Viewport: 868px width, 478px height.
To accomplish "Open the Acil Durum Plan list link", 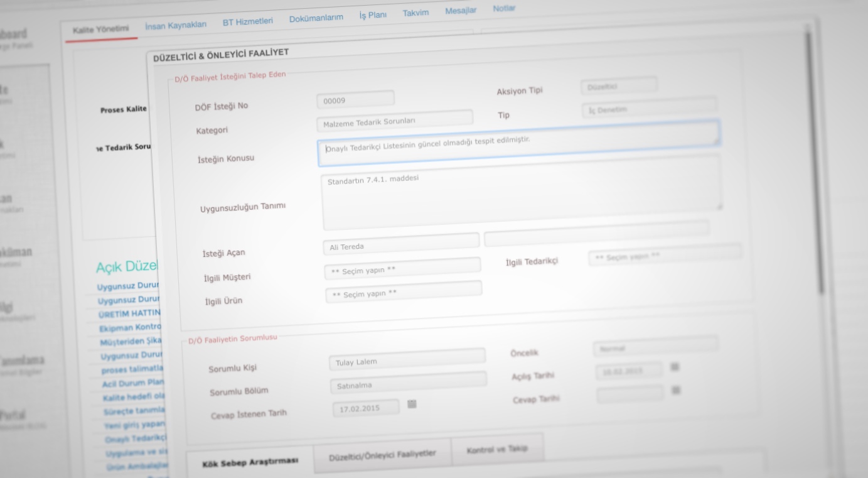I will (x=133, y=383).
